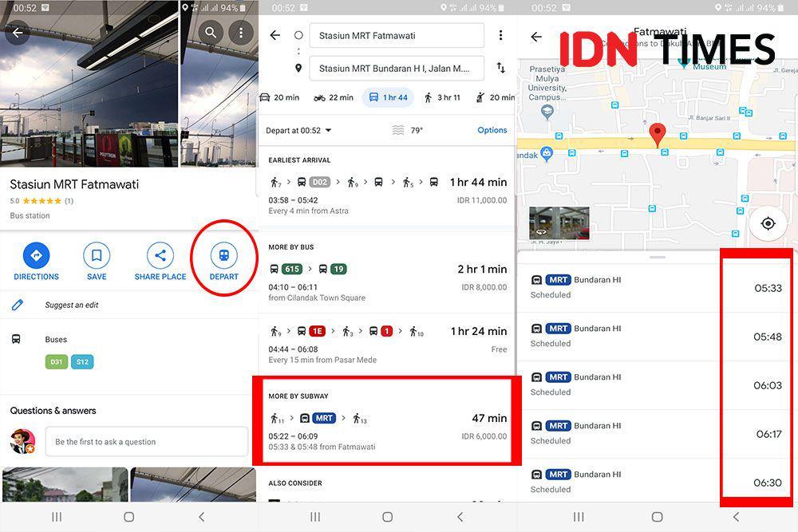Switch to driving tab 20 min
Screen dimensions: 798x532
point(280,97)
